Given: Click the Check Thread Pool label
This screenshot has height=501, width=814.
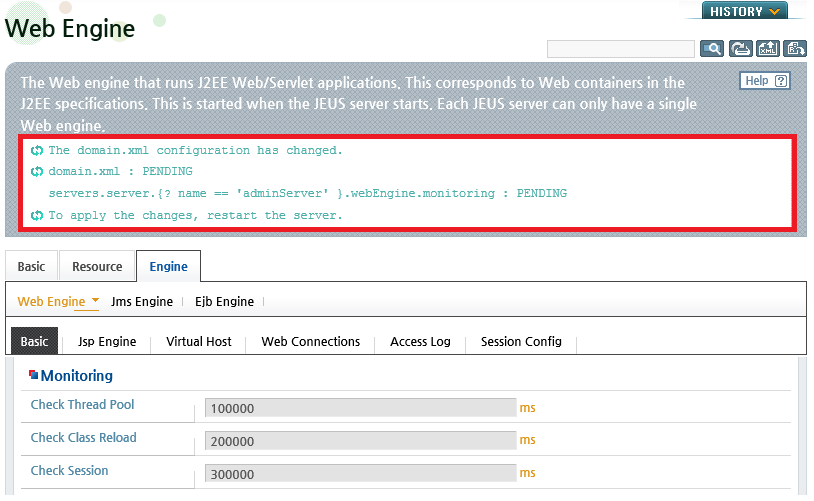Looking at the screenshot, I should [x=82, y=404].
